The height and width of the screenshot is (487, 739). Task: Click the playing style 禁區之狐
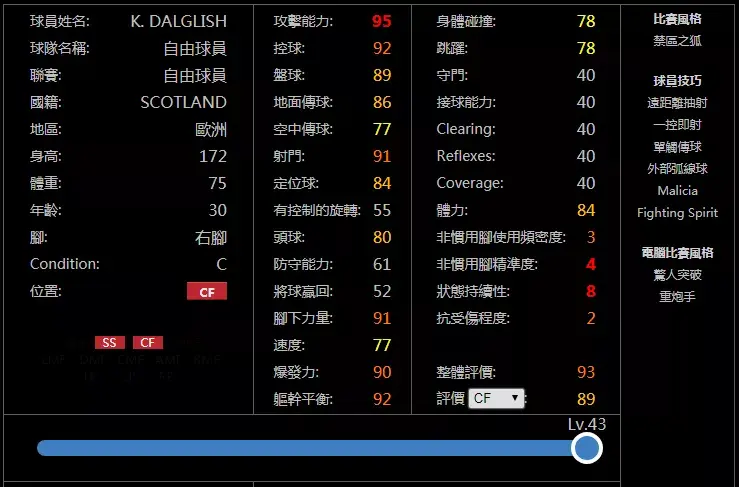pyautogui.click(x=677, y=41)
